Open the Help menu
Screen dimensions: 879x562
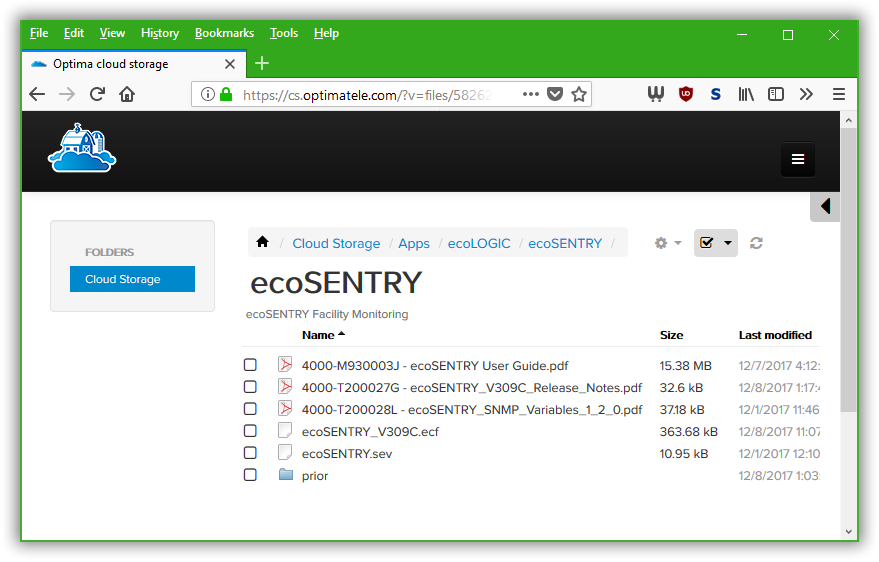pos(326,33)
